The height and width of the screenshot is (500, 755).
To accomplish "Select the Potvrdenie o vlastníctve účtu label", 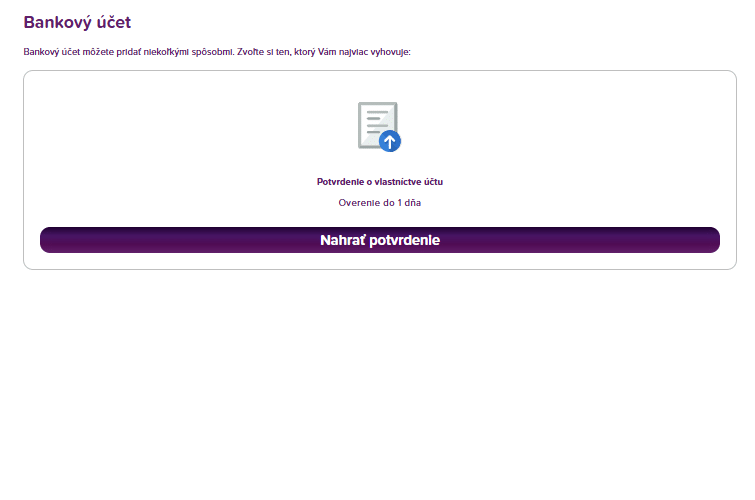I will pyautogui.click(x=380, y=182).
